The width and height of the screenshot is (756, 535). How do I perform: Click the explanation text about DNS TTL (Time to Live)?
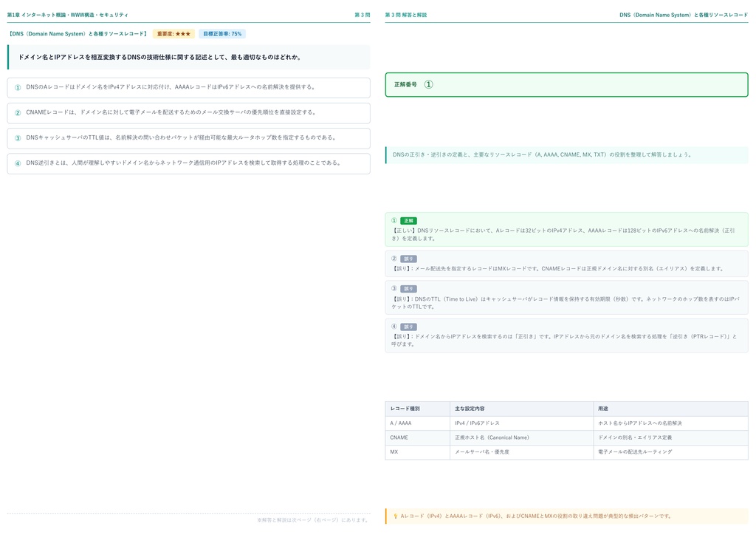565,302
